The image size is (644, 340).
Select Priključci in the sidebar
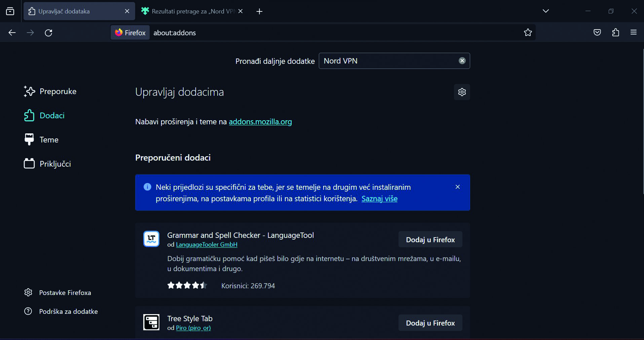(x=55, y=164)
